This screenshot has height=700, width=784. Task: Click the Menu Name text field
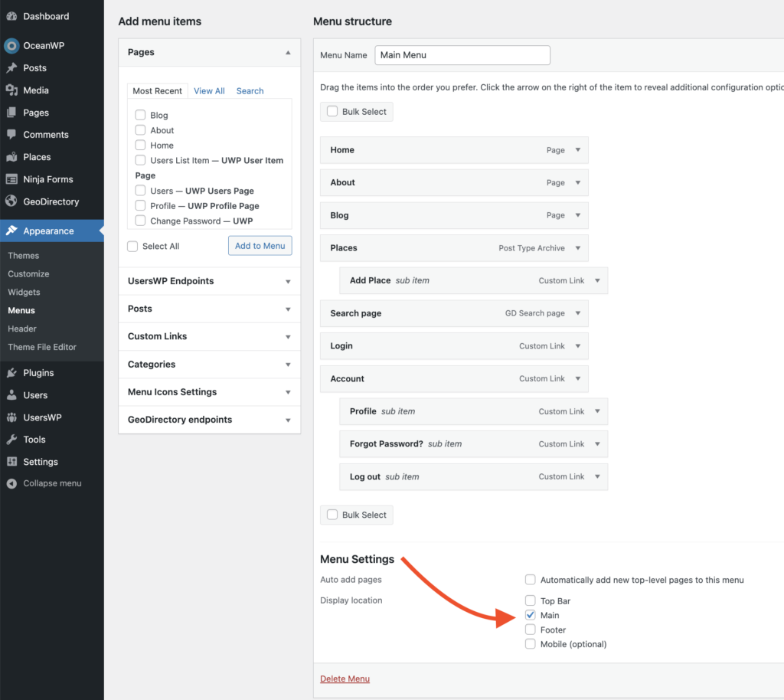[x=462, y=55]
